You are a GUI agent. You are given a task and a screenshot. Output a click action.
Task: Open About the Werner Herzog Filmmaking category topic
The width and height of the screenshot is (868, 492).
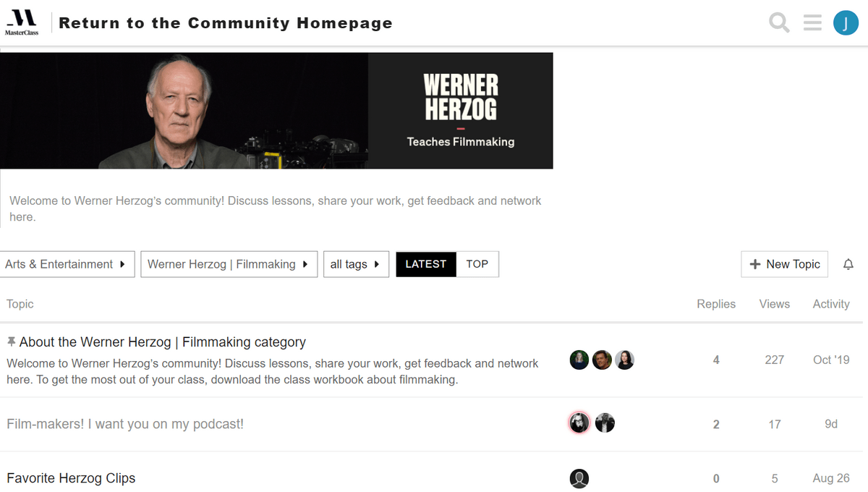(163, 342)
